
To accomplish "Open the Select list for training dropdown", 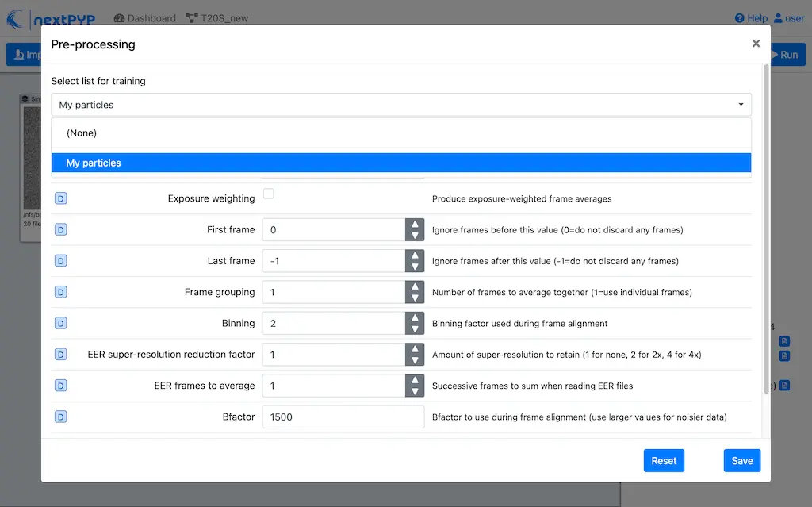I will (400, 105).
